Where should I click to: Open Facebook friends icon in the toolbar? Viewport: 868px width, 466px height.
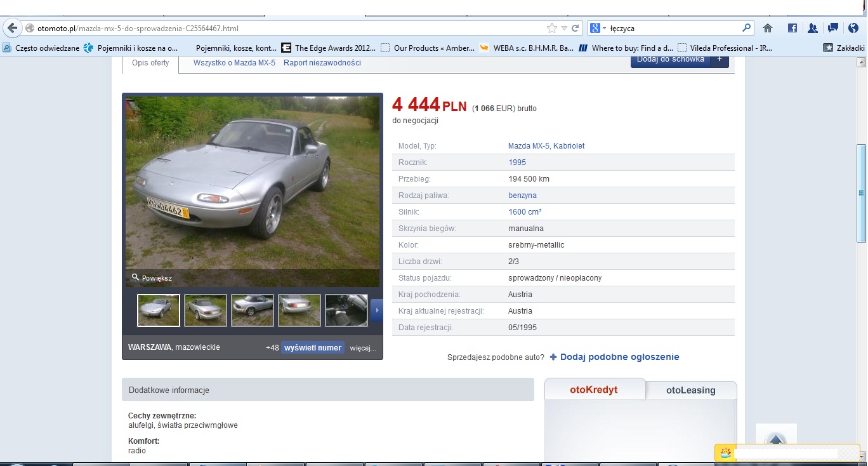(x=813, y=28)
